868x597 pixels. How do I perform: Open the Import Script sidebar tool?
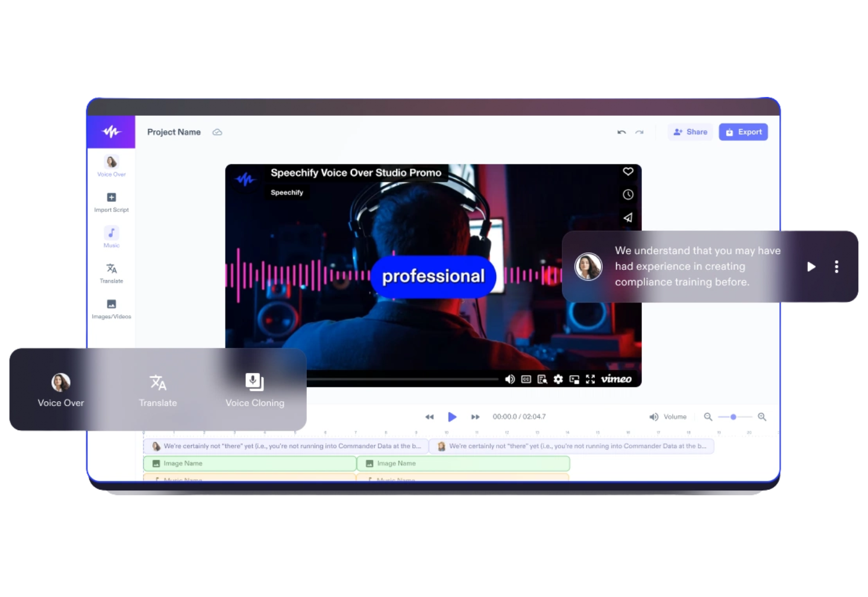click(x=112, y=202)
